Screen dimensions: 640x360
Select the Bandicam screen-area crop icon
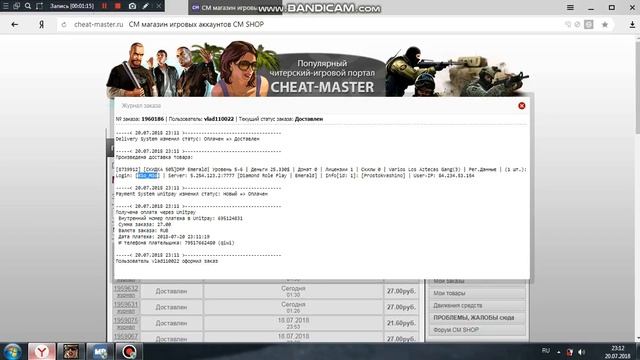tap(39, 6)
